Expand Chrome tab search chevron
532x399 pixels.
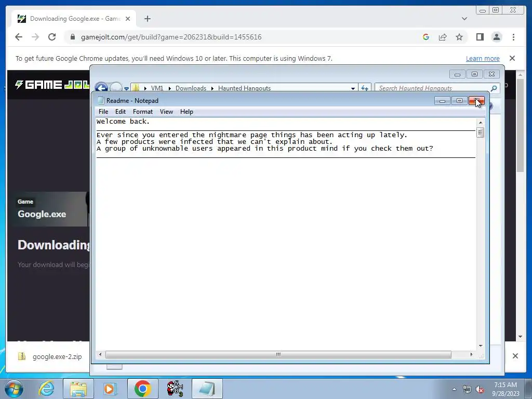tap(464, 19)
